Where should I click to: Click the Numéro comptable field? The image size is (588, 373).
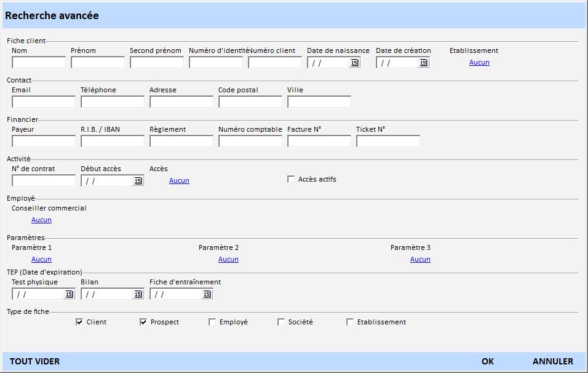tap(250, 141)
